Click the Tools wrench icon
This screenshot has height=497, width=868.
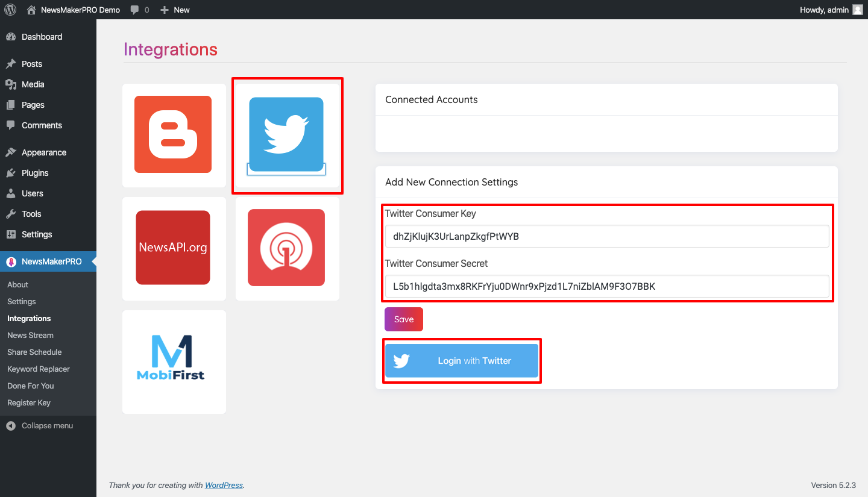point(11,214)
